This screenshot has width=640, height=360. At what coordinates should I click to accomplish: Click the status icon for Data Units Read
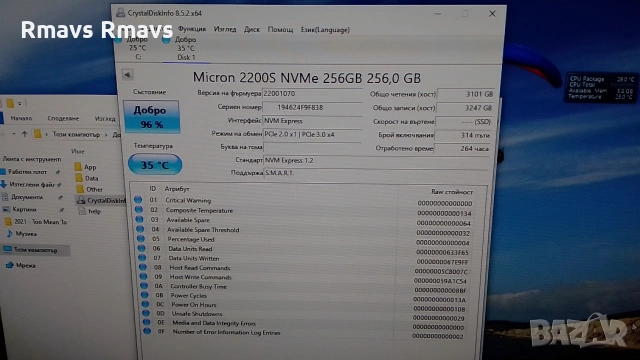142,248
